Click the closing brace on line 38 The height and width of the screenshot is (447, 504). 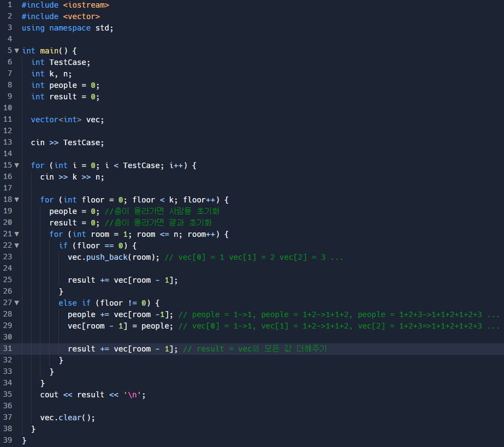click(x=33, y=430)
